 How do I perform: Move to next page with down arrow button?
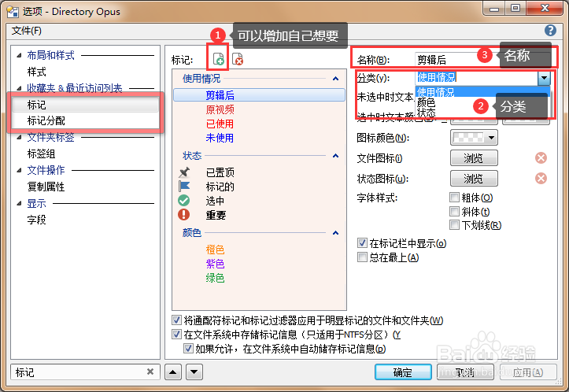(x=194, y=372)
